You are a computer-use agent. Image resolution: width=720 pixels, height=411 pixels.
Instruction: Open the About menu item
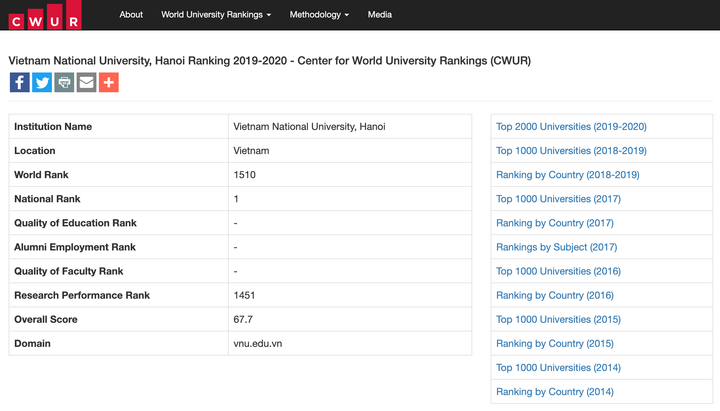point(131,15)
